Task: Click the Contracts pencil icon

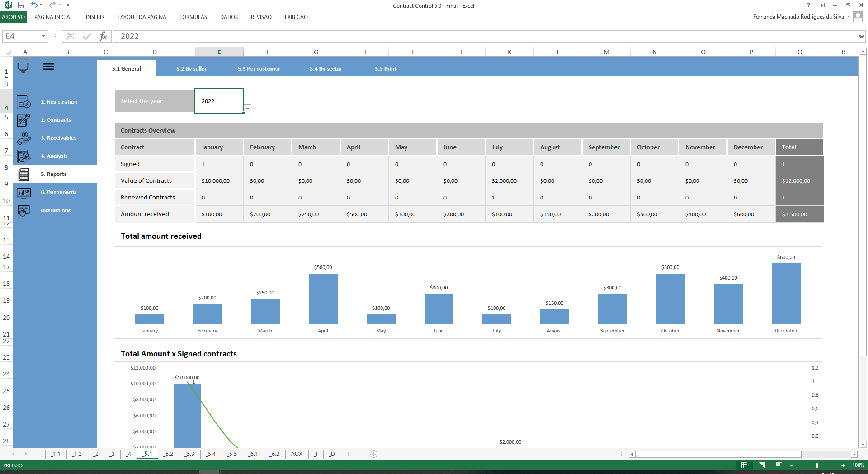Action: (x=24, y=120)
